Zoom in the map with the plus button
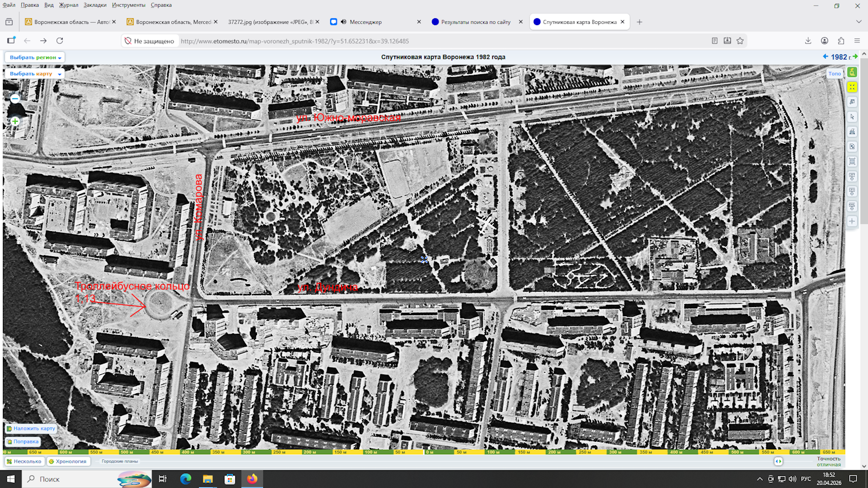The height and width of the screenshot is (488, 868). coord(15,121)
